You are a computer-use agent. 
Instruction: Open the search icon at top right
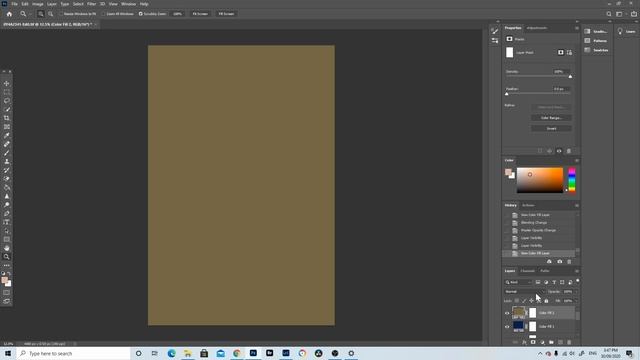pyautogui.click(x=609, y=14)
